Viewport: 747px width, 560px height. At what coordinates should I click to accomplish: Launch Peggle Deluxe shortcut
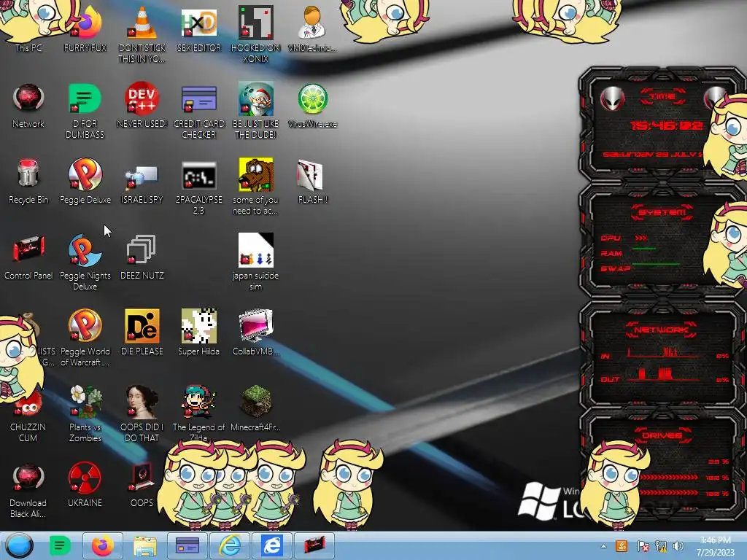85,181
